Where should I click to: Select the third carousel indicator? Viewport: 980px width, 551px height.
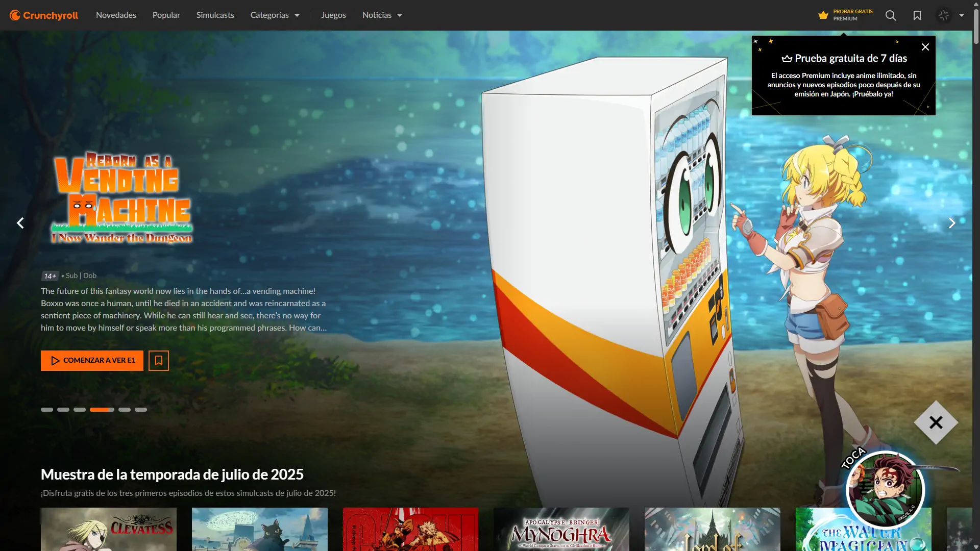coord(80,410)
